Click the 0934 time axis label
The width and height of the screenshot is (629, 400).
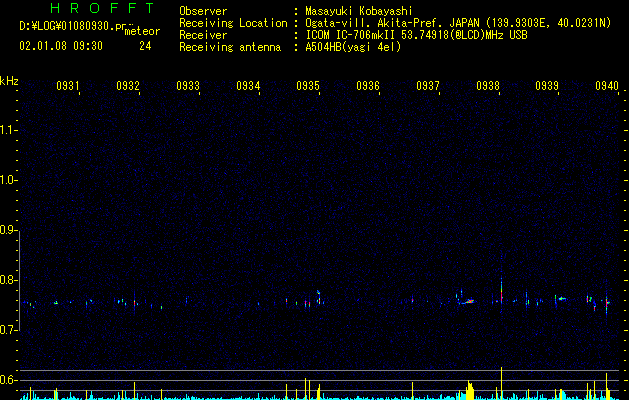tap(248, 85)
